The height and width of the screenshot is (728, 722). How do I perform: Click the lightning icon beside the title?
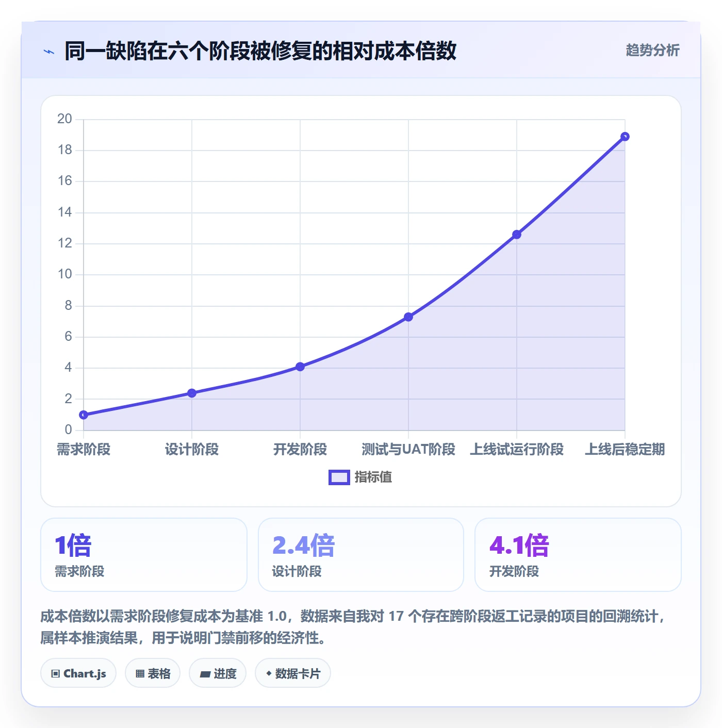pos(49,52)
